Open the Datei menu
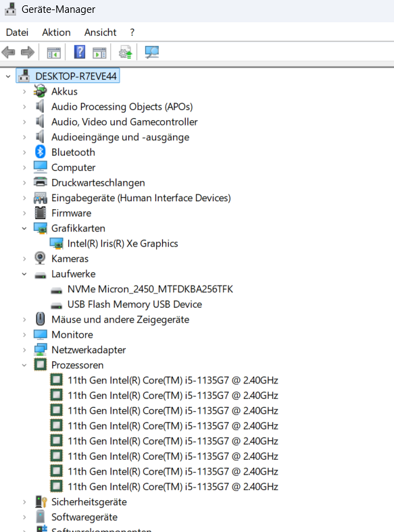 [x=17, y=32]
